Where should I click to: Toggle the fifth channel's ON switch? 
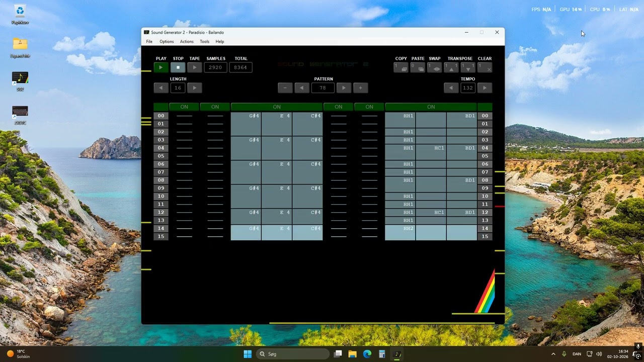[x=369, y=107]
